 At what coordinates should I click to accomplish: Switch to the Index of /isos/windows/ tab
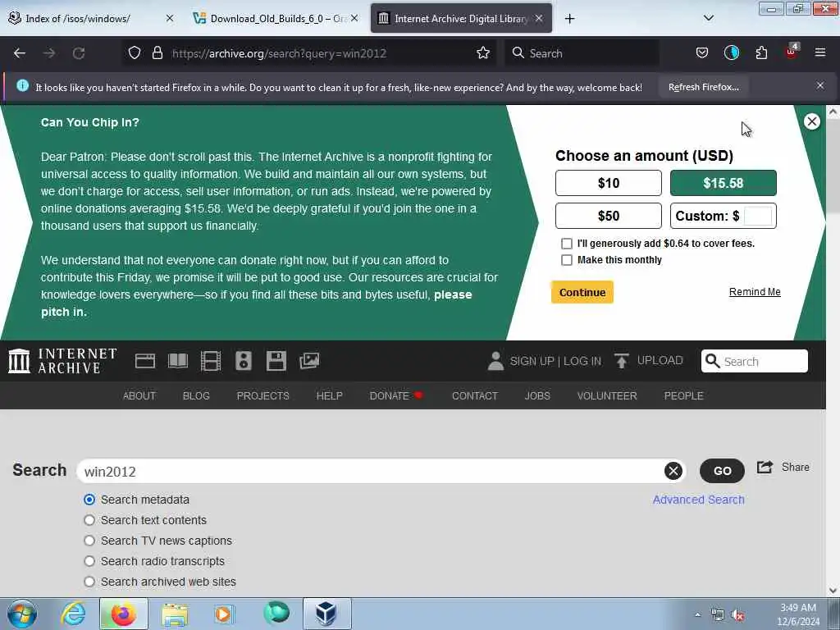pos(92,19)
